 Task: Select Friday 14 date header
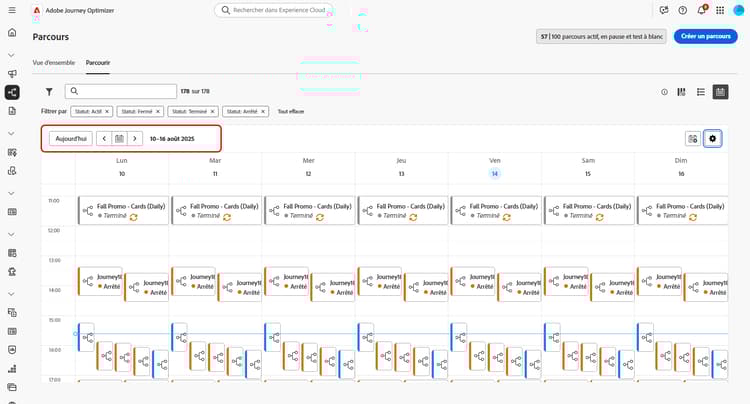(495, 174)
